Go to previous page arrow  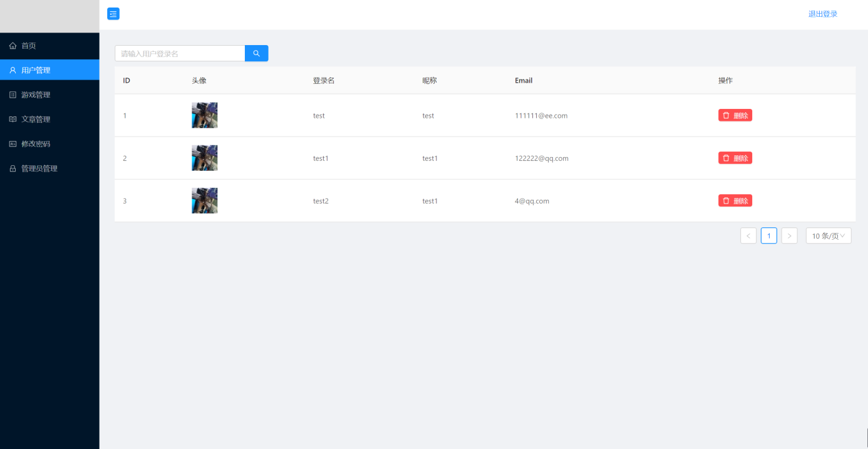[748, 235]
